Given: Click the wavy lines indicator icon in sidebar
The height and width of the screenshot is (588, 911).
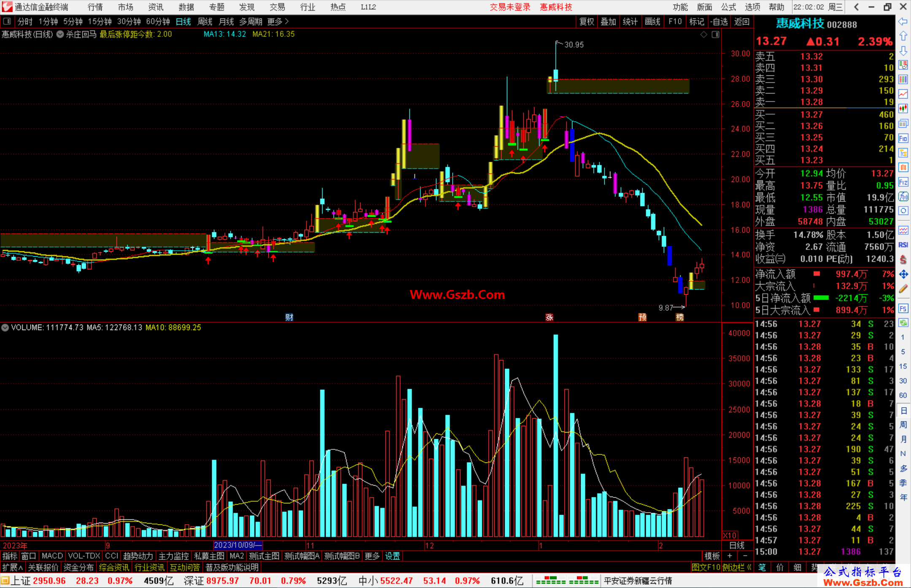Looking at the screenshot, I should coord(903,230).
